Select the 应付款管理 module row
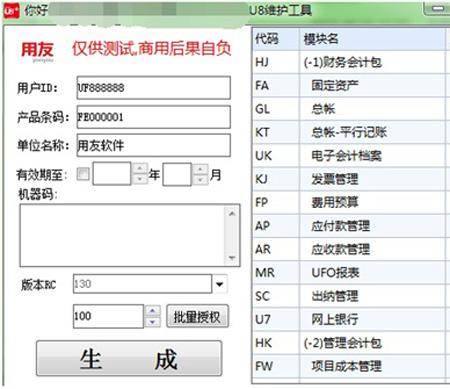The height and width of the screenshot is (389, 450). click(349, 226)
